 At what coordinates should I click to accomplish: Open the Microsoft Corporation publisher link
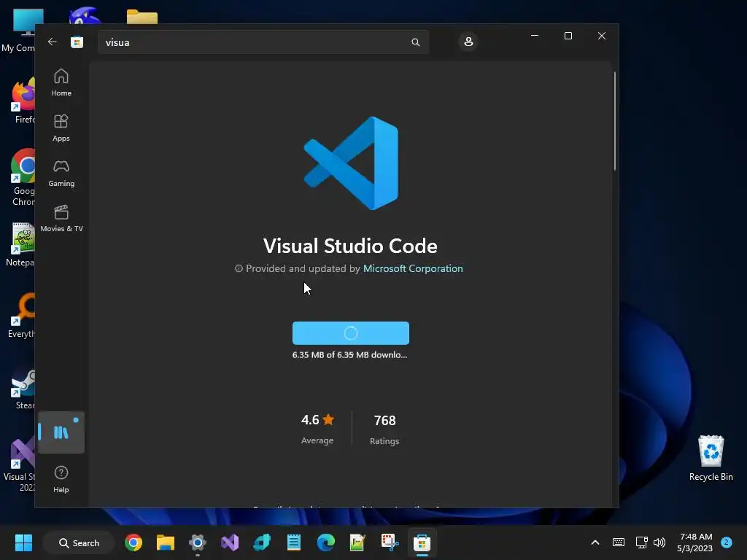(x=413, y=268)
